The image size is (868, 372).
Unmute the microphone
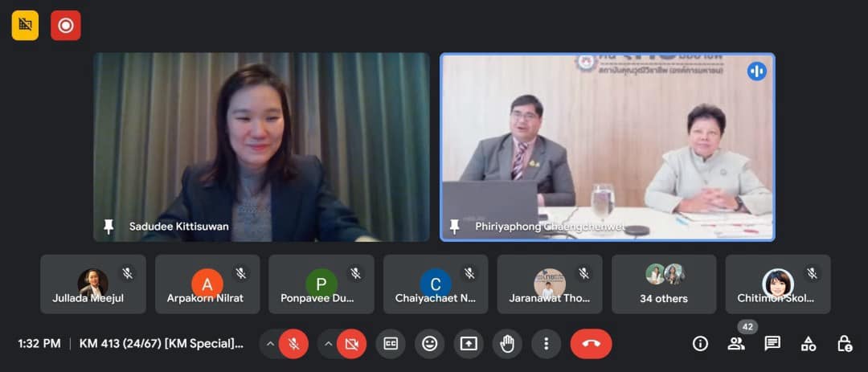point(294,344)
